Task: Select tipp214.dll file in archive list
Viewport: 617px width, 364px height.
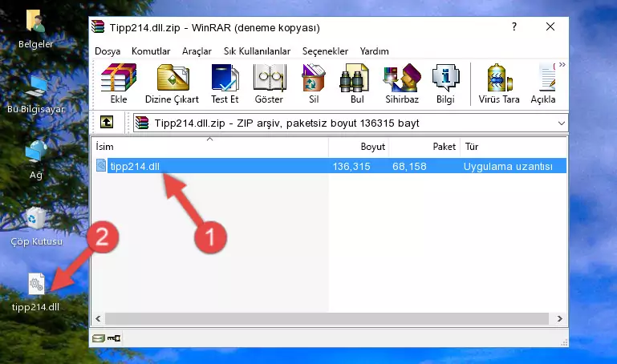Action: [x=135, y=167]
